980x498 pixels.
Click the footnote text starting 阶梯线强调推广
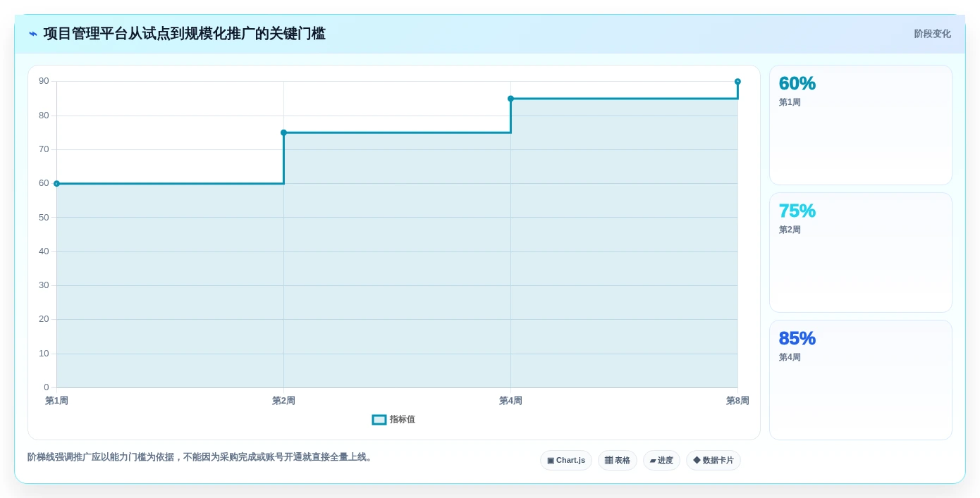[200, 457]
